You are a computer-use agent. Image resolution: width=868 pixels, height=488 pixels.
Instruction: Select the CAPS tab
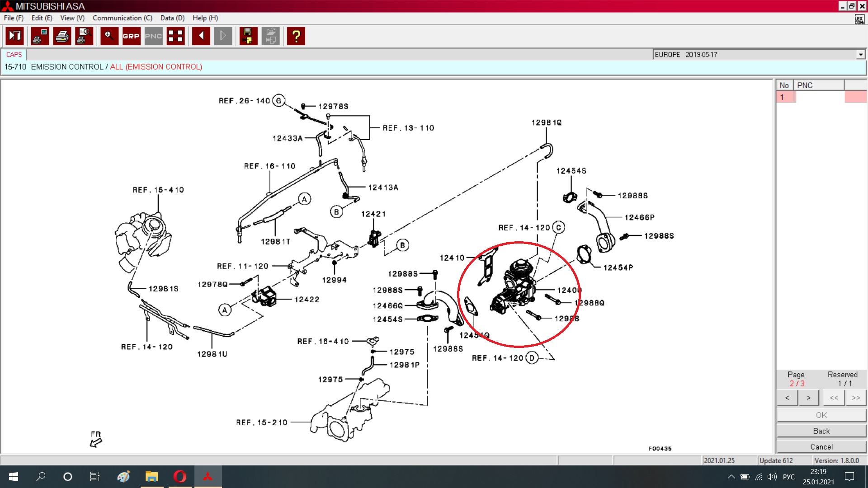[x=14, y=55]
